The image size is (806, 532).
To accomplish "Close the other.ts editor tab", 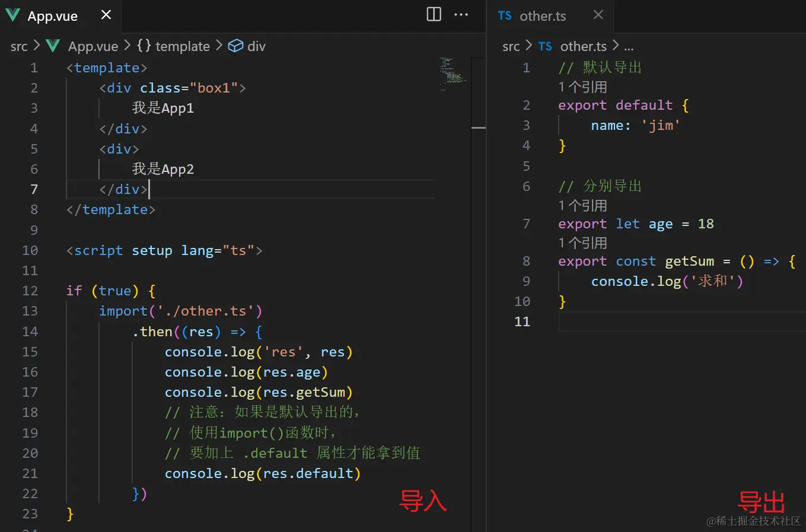I will click(598, 15).
